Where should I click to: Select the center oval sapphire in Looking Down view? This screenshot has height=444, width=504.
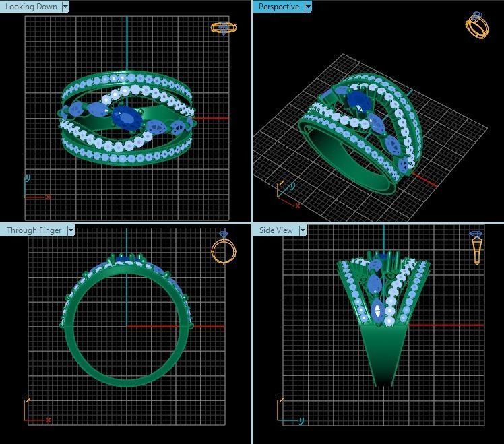tap(127, 118)
